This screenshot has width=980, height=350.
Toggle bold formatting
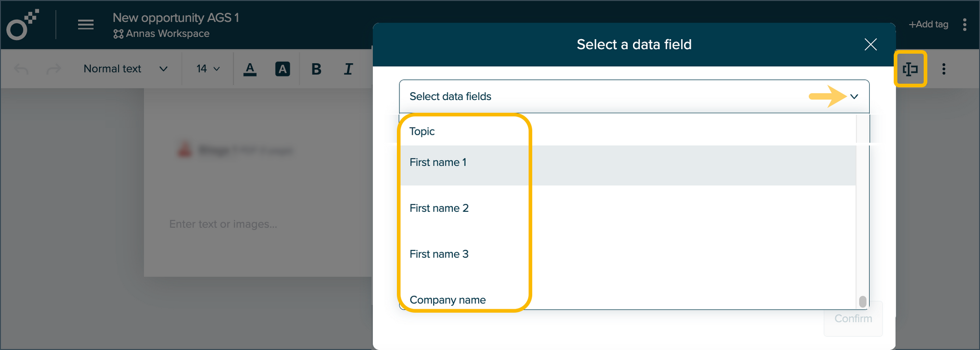pos(317,69)
